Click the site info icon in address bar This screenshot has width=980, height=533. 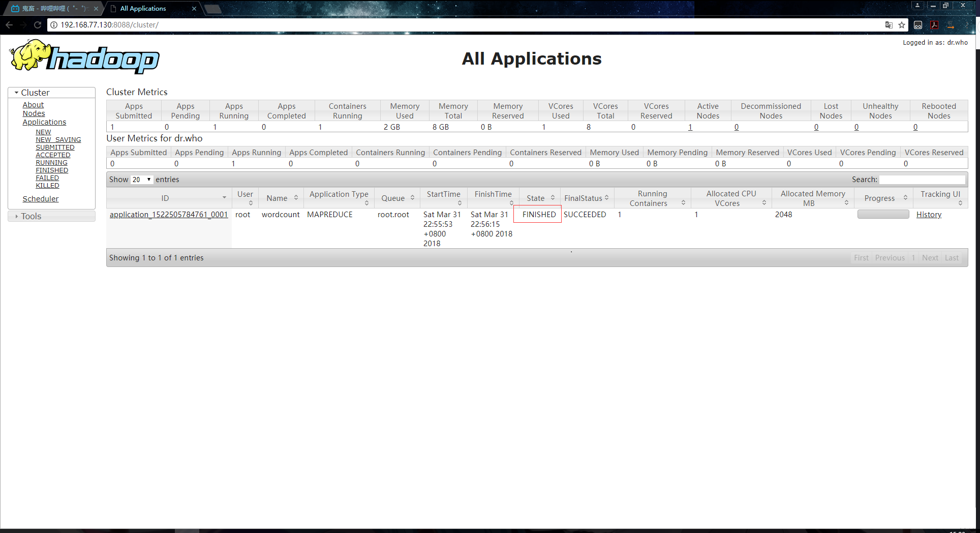54,25
